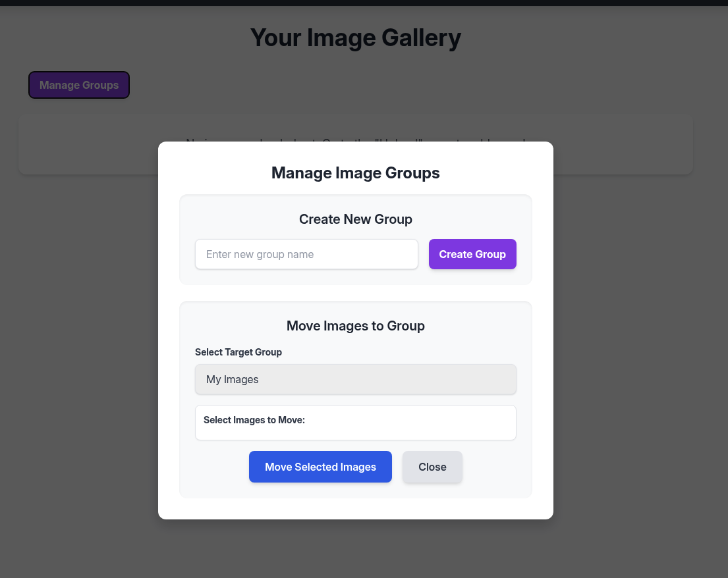The width and height of the screenshot is (728, 578).
Task: Close the Manage Image Groups dialog
Action: (432, 467)
